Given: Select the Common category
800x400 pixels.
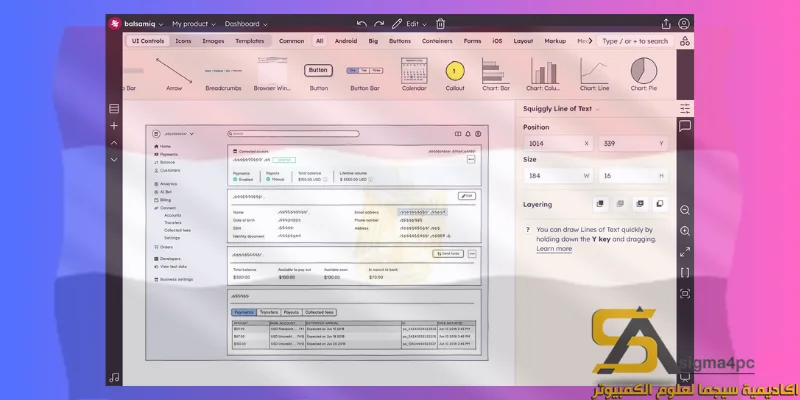Looking at the screenshot, I should [291, 41].
